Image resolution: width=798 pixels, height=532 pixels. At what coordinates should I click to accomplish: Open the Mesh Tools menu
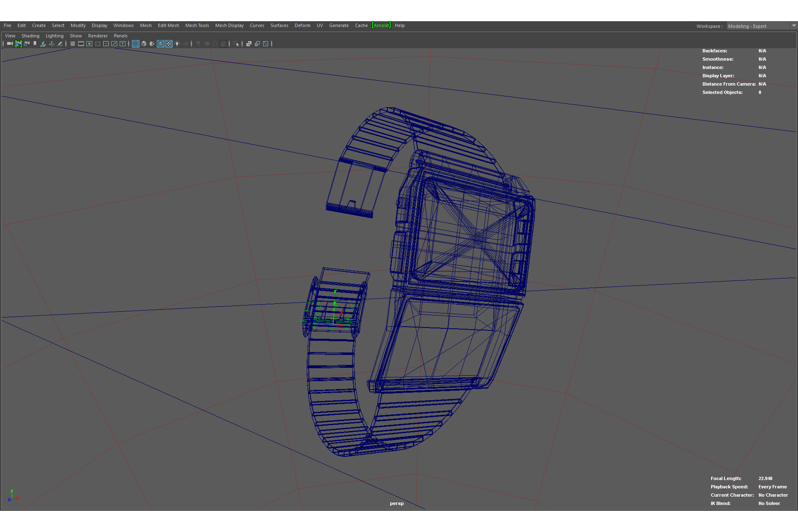[x=197, y=25]
